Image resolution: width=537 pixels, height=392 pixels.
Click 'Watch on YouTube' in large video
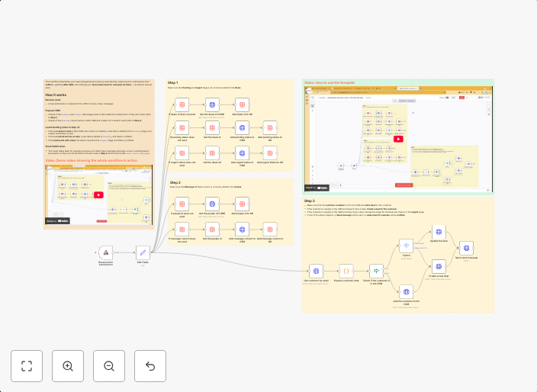317,187
